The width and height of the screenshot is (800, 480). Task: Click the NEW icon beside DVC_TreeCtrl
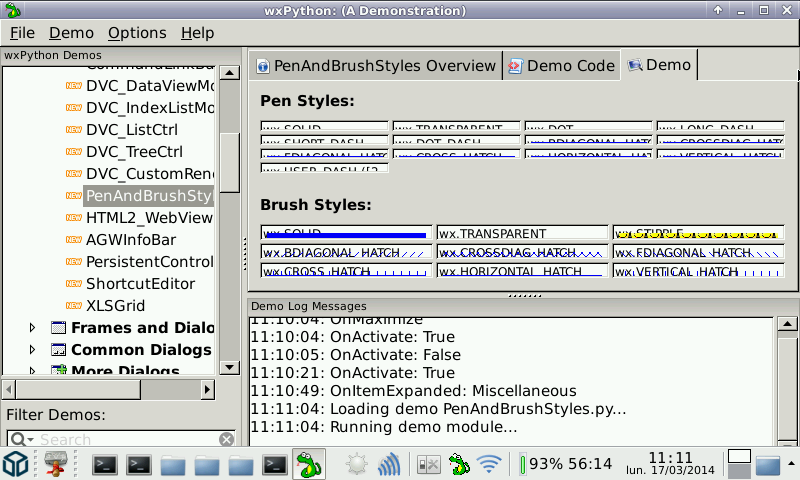pos(74,151)
